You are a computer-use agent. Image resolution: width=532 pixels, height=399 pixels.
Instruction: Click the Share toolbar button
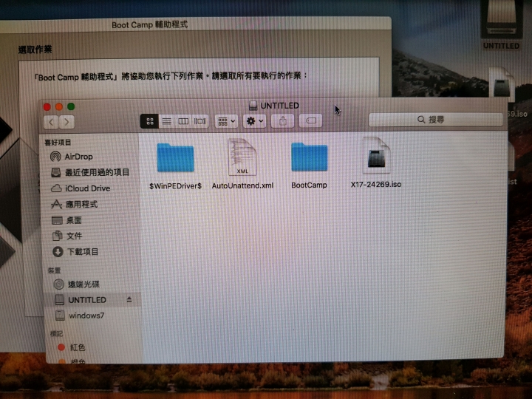pos(282,120)
